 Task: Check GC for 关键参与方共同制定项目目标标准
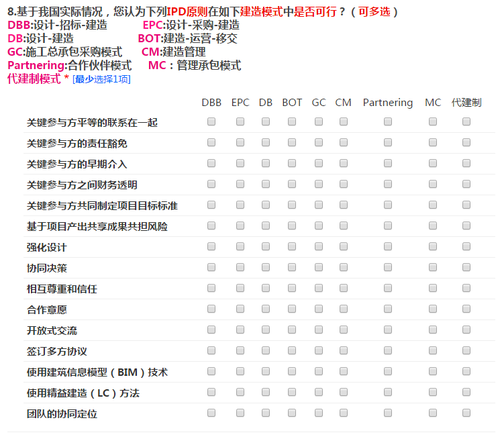tap(319, 205)
